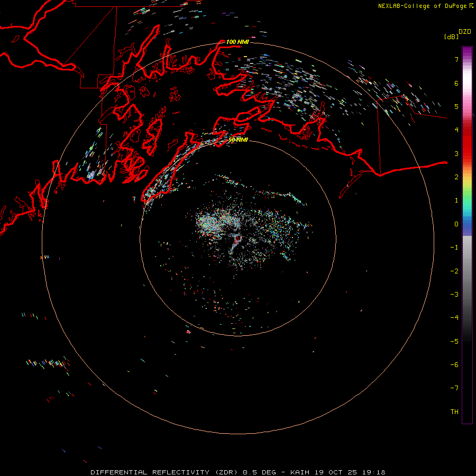Image resolution: width=476 pixels, height=476 pixels.
Task: Click the 19:18 timestamp in the caption
Action: (x=374, y=472)
